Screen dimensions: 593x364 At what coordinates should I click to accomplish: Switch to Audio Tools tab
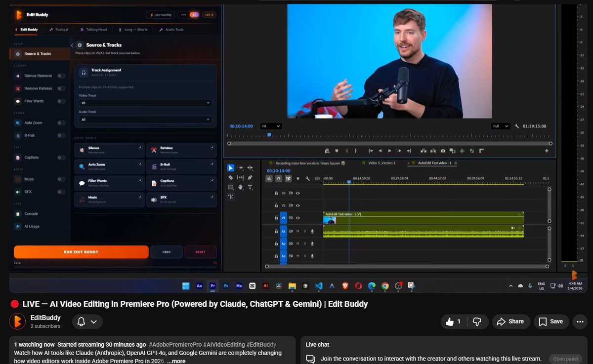pos(171,30)
